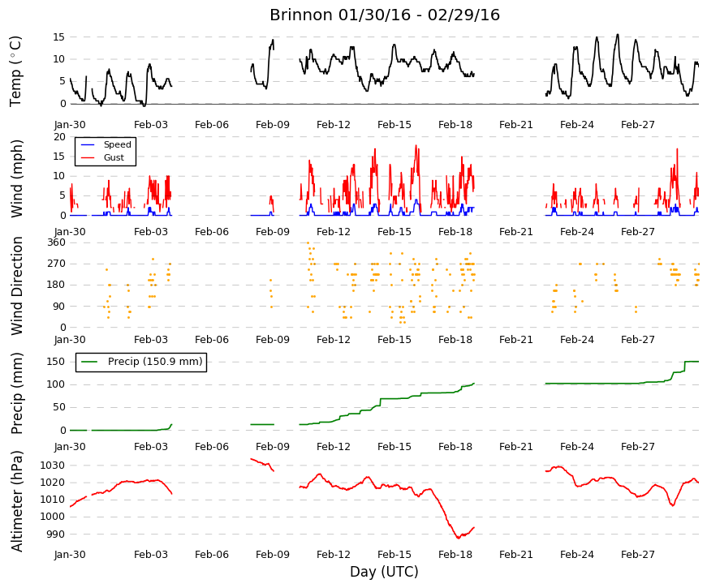The height and width of the screenshot is (588, 707).
Task: Click the Temp (°C) axis label
Action: pyautogui.click(x=15, y=71)
